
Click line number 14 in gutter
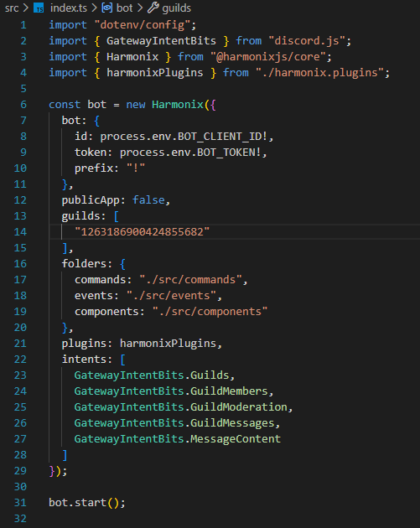click(x=20, y=231)
